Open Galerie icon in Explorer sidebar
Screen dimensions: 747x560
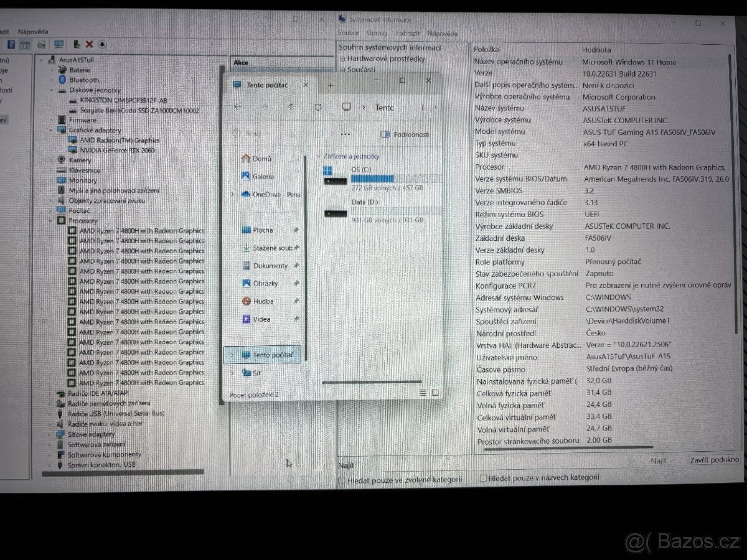[x=246, y=177]
